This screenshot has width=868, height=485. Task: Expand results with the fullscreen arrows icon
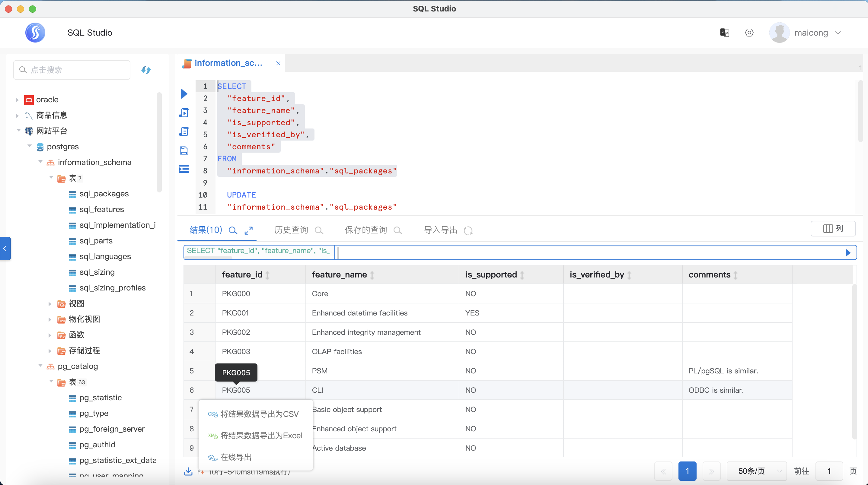click(249, 230)
